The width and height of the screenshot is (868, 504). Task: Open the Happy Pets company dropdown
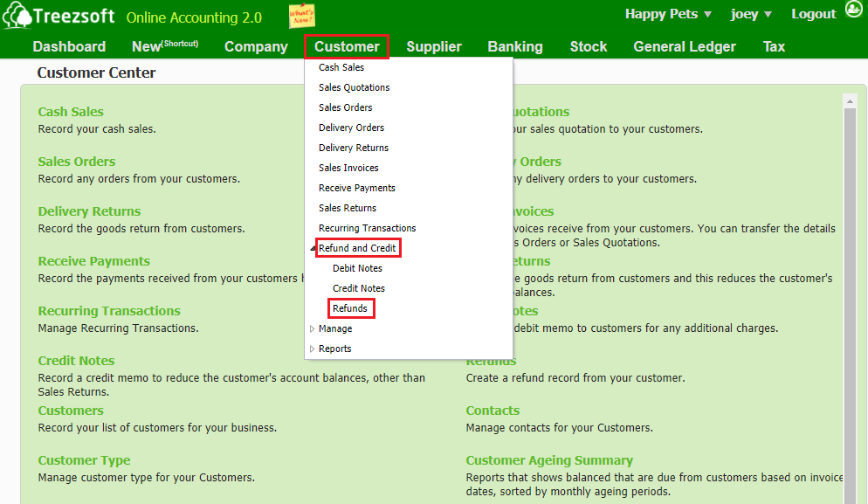[668, 14]
